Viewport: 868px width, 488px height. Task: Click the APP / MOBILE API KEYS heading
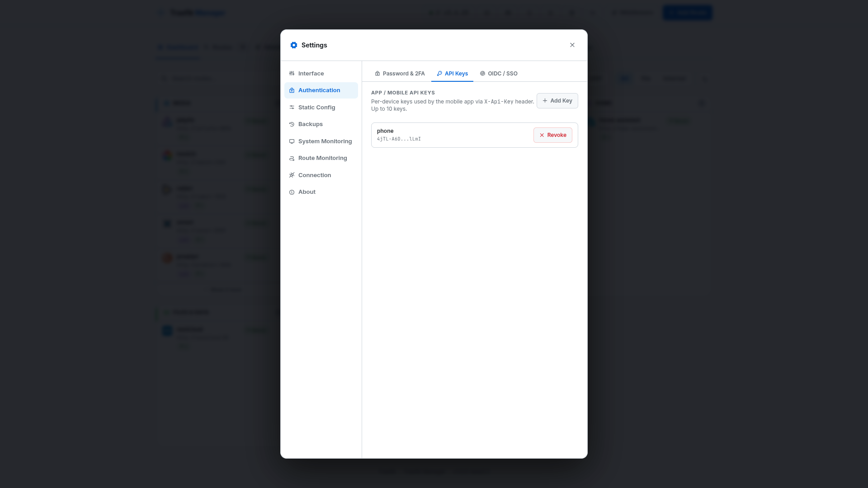[x=403, y=93]
